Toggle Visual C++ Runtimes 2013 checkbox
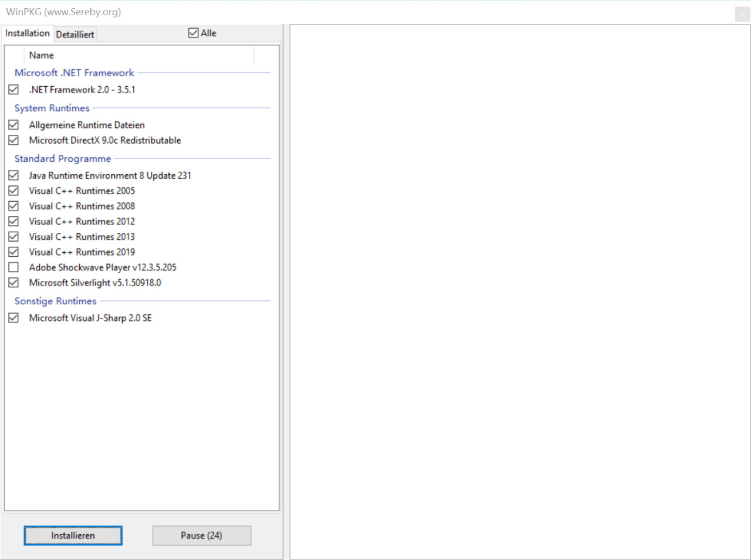Image resolution: width=751 pixels, height=560 pixels. pos(13,236)
